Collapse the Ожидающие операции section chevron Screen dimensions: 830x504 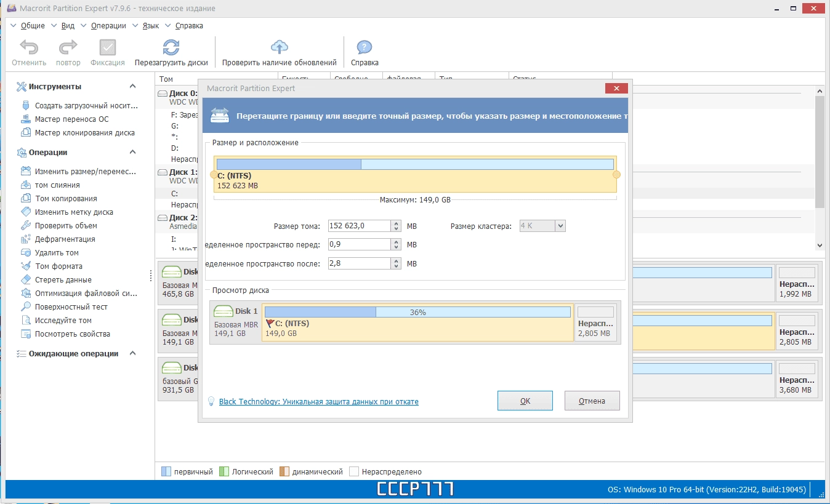pyautogui.click(x=132, y=354)
